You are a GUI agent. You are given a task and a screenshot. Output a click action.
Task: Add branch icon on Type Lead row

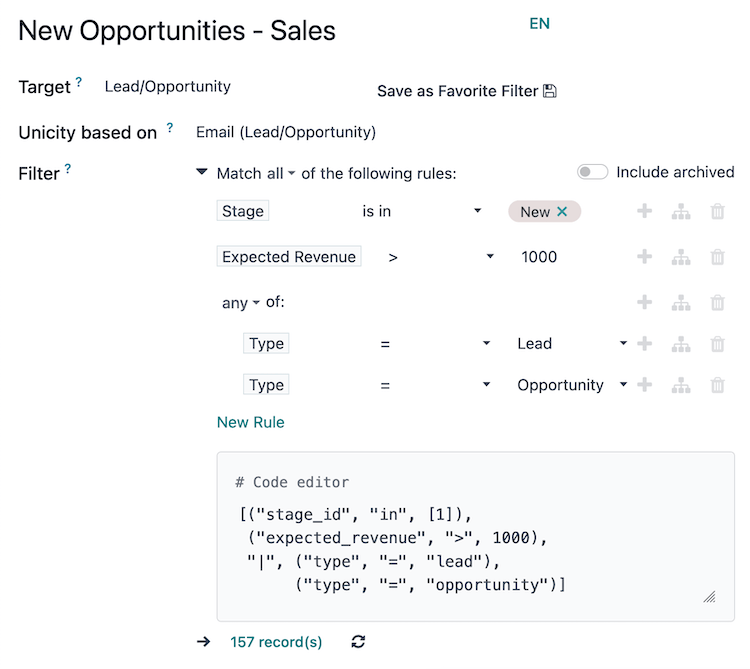coord(681,344)
